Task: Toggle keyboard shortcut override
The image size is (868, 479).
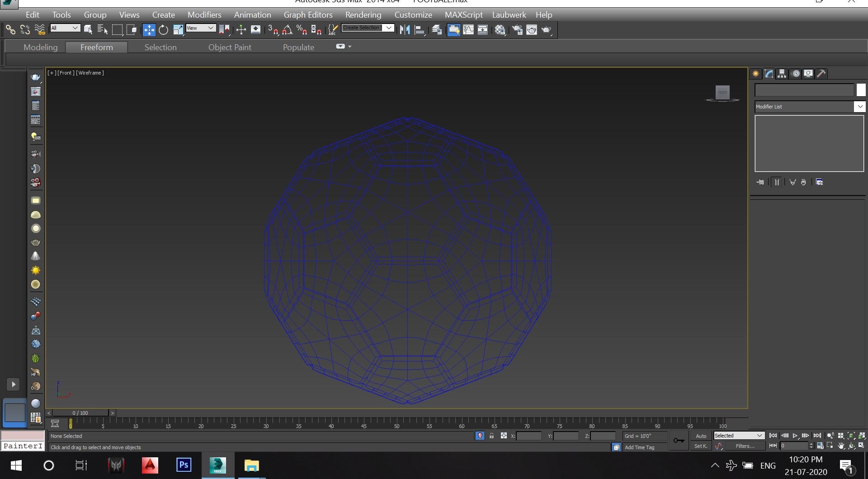Action: click(x=255, y=30)
